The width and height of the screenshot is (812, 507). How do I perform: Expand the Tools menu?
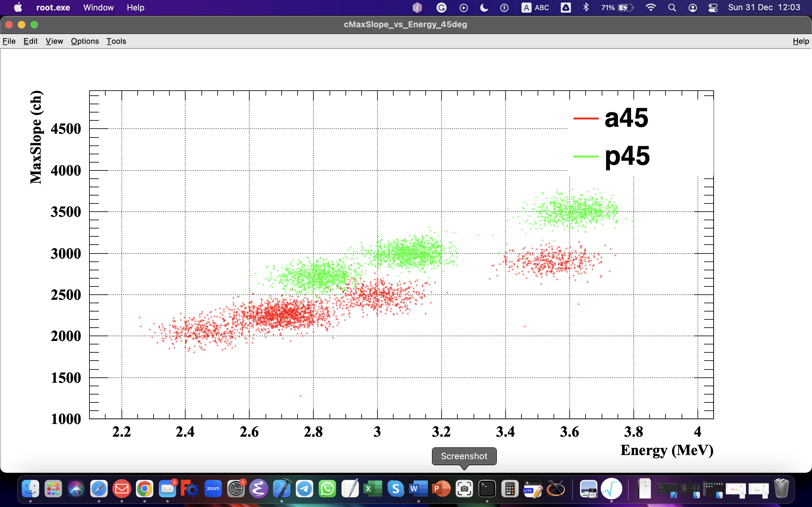pos(116,41)
